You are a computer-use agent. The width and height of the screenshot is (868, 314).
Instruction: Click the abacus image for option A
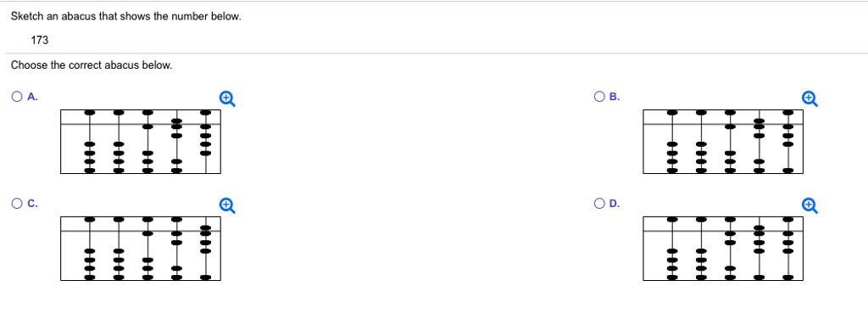click(141, 141)
